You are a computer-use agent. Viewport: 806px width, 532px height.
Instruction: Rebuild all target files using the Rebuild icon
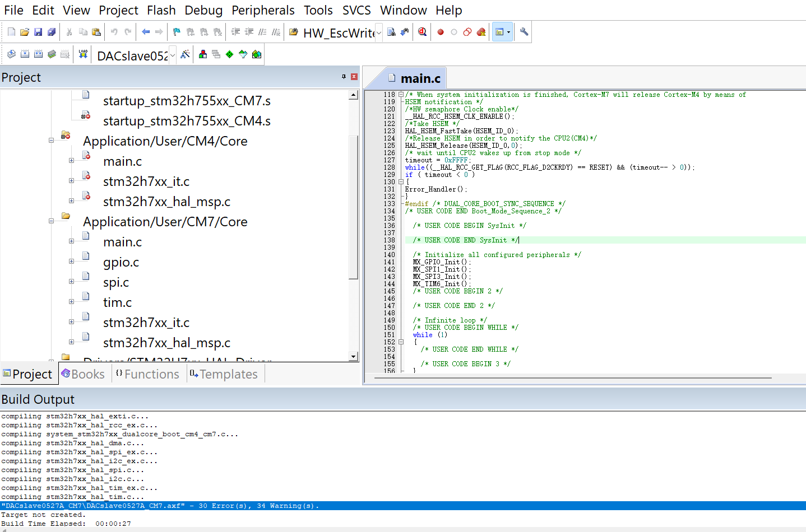coord(38,54)
